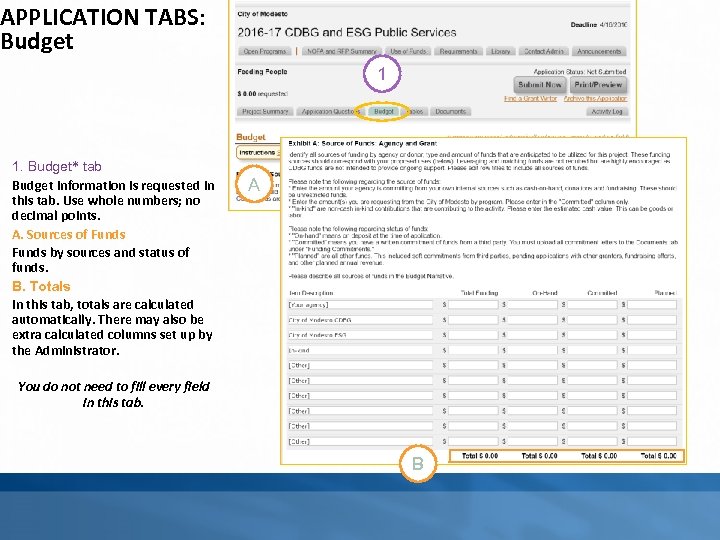Viewport: 720px width, 540px height.
Task: Open the Activity Log tab
Action: click(x=607, y=112)
